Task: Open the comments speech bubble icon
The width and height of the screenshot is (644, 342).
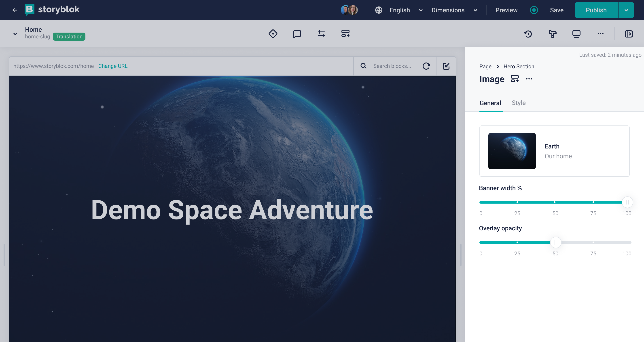Action: (297, 34)
